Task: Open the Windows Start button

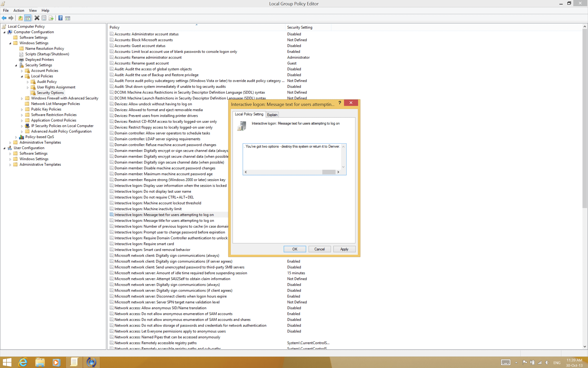Action: 7,362
